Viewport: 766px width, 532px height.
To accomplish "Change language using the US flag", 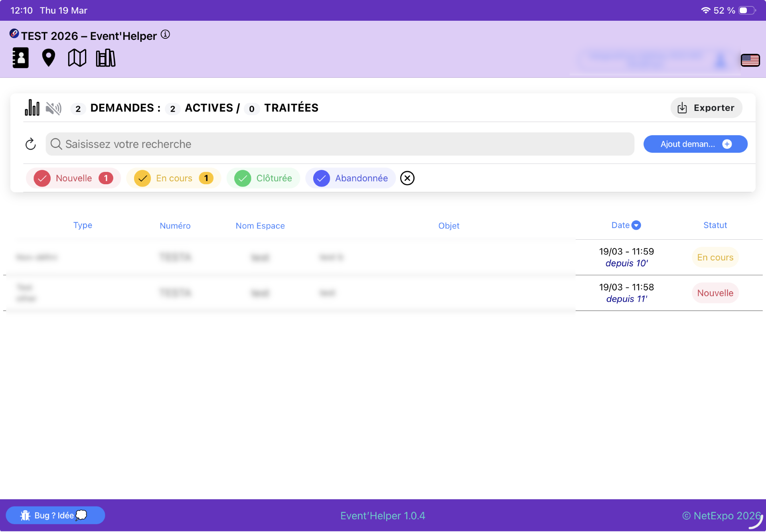I will pyautogui.click(x=750, y=60).
